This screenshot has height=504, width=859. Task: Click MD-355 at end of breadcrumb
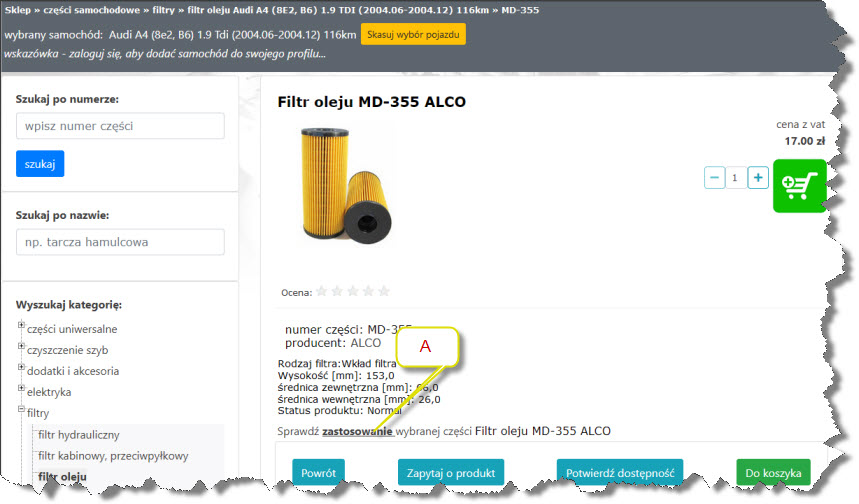pyautogui.click(x=520, y=10)
